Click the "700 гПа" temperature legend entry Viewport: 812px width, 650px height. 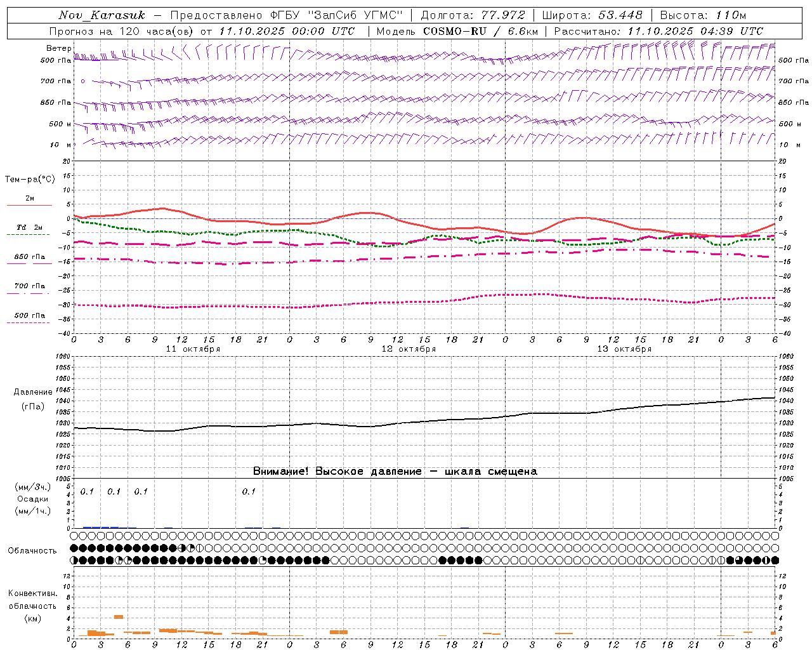[30, 286]
